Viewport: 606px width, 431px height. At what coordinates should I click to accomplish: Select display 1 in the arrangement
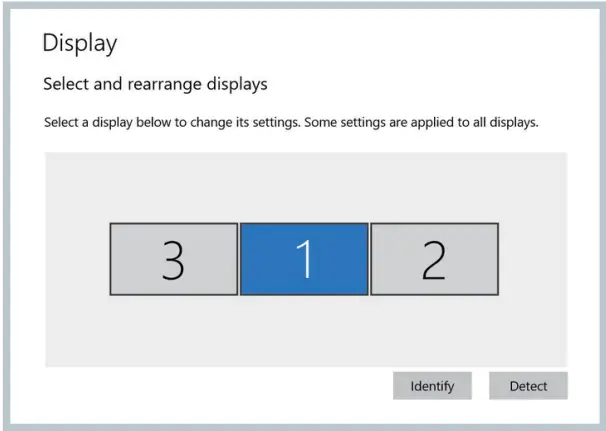(x=304, y=259)
